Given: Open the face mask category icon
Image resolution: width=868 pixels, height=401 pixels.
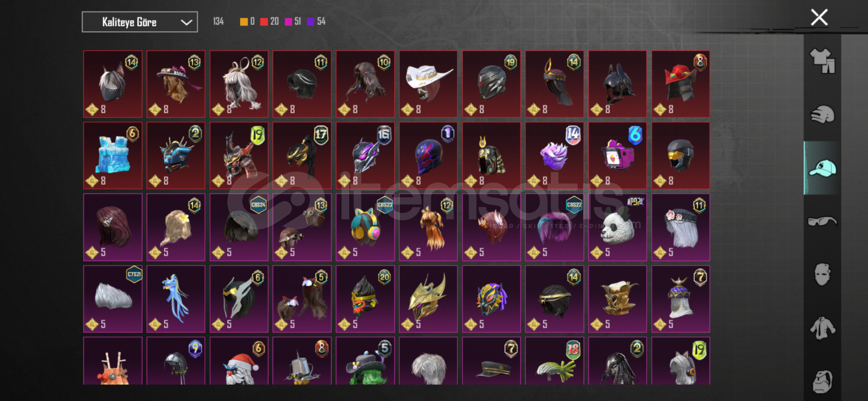Looking at the screenshot, I should tap(822, 275).
